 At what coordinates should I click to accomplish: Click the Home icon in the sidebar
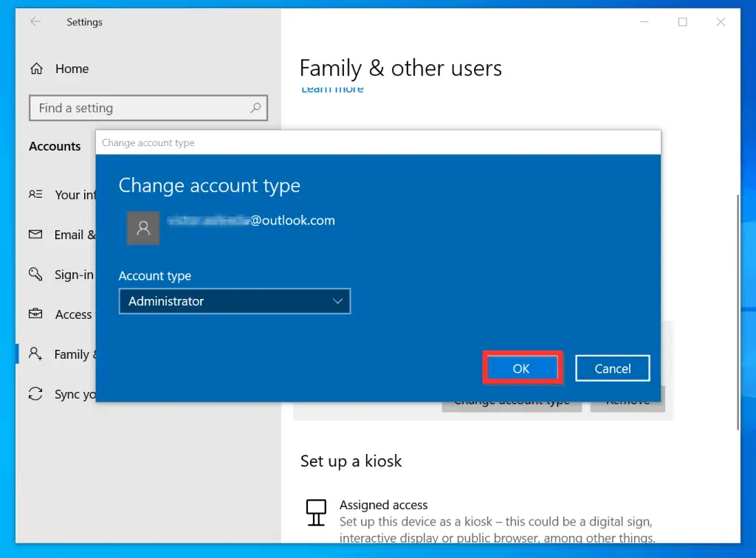click(x=36, y=68)
